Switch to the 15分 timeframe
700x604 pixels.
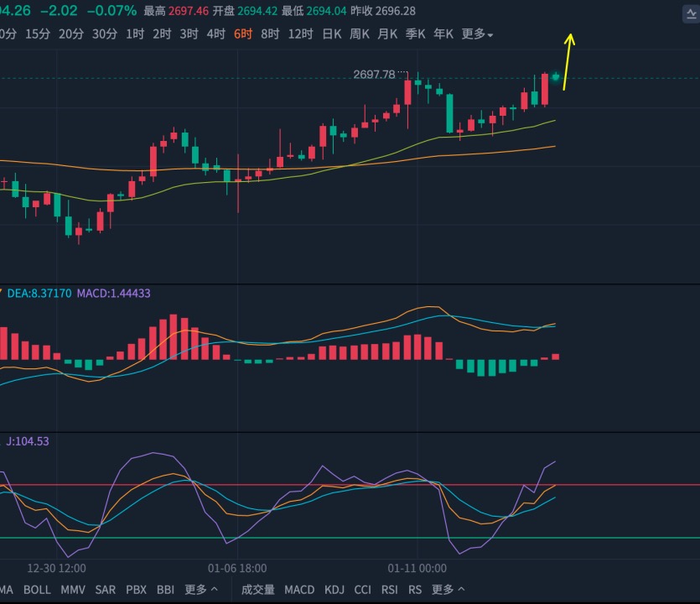coord(38,34)
